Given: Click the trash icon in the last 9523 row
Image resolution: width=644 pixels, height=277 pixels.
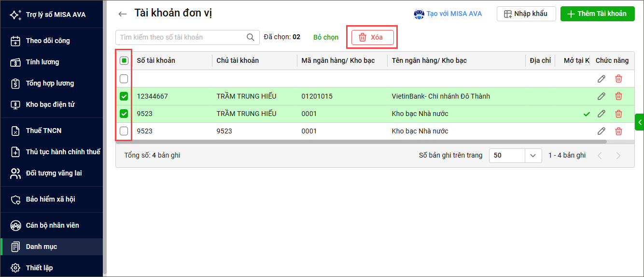Looking at the screenshot, I should [x=618, y=131].
